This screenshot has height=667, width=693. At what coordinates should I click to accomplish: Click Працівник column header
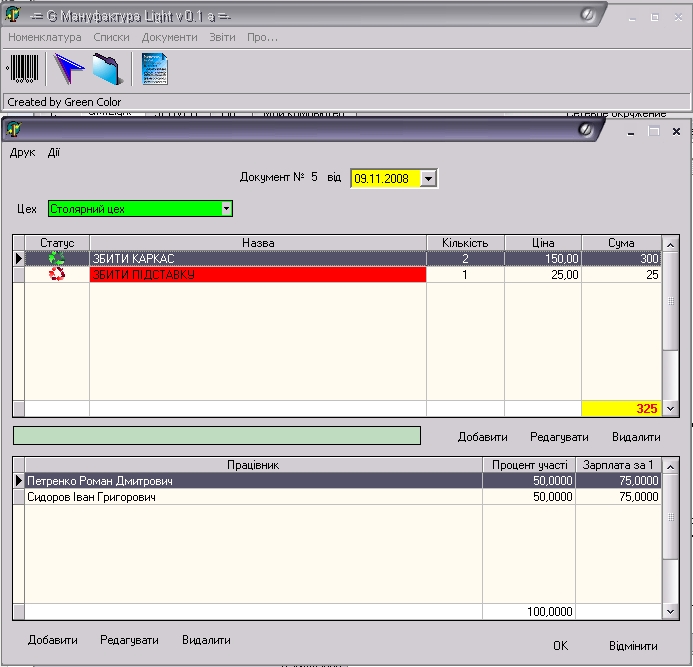pyautogui.click(x=253, y=465)
